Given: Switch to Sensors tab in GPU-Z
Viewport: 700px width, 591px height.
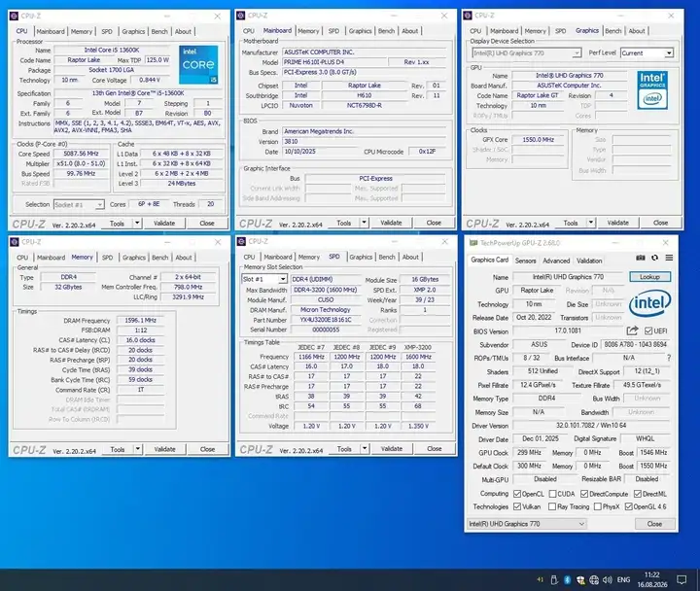Looking at the screenshot, I should 525,261.
